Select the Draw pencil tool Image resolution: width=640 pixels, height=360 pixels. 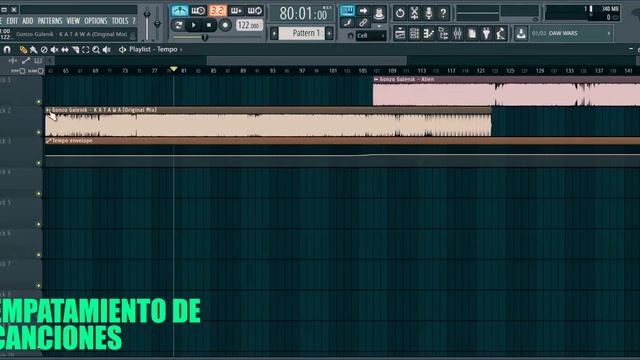point(23,50)
